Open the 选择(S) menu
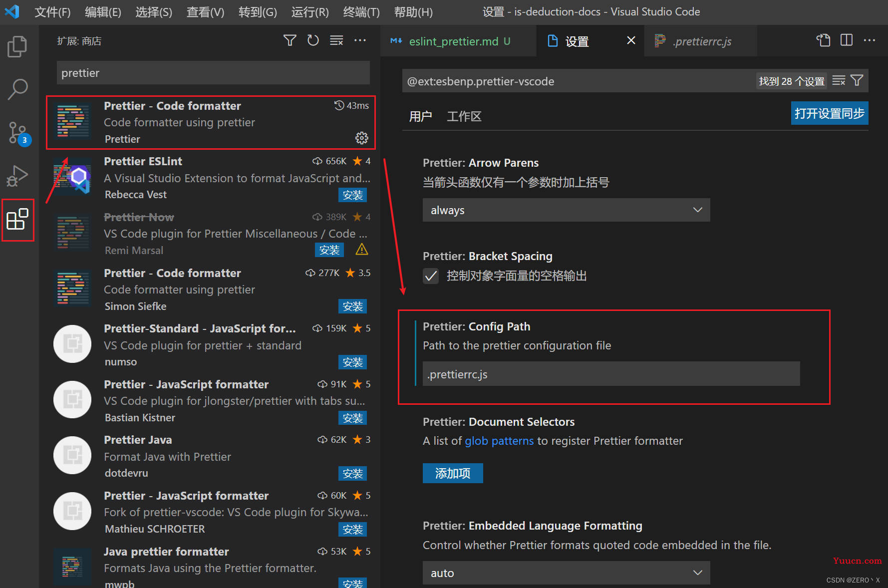Screen dimensions: 888x588 tap(154, 12)
